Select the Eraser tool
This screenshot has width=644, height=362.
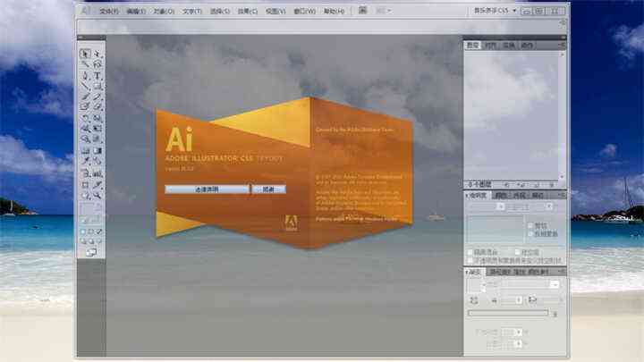tap(97, 107)
